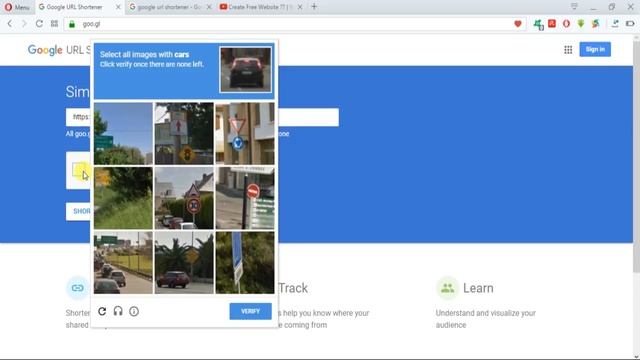The image size is (640, 360).
Task: Bookmark page with the heart icon
Action: [518, 24]
